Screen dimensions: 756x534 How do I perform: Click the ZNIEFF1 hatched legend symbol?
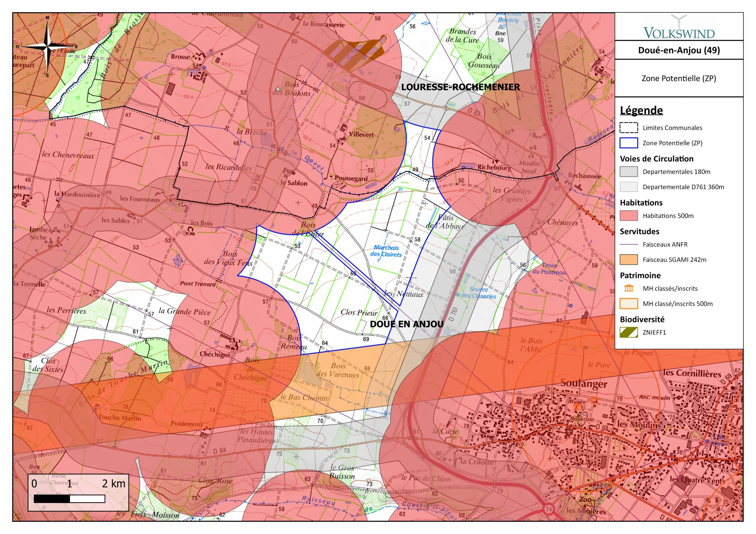click(629, 332)
